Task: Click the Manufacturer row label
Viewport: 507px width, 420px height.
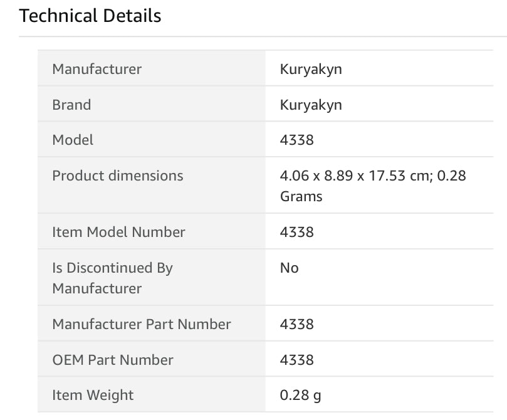Action: coord(97,69)
